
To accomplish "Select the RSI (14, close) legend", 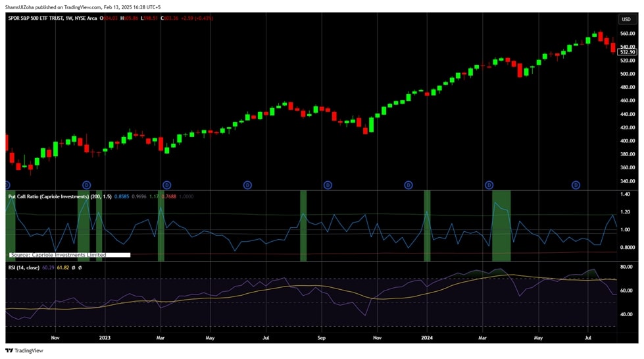I will tap(24, 267).
